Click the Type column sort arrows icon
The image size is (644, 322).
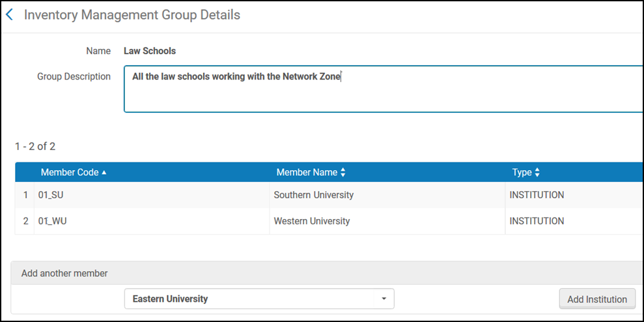point(537,173)
